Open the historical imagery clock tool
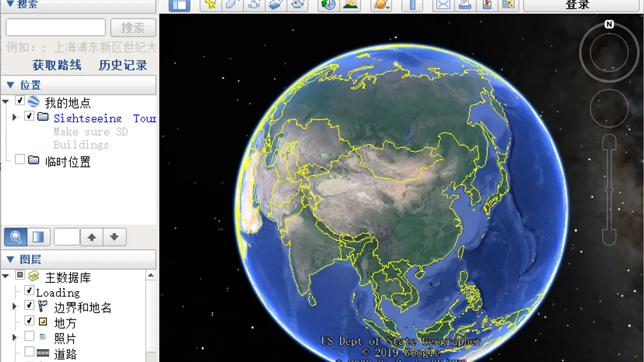The height and width of the screenshot is (362, 644). (329, 5)
